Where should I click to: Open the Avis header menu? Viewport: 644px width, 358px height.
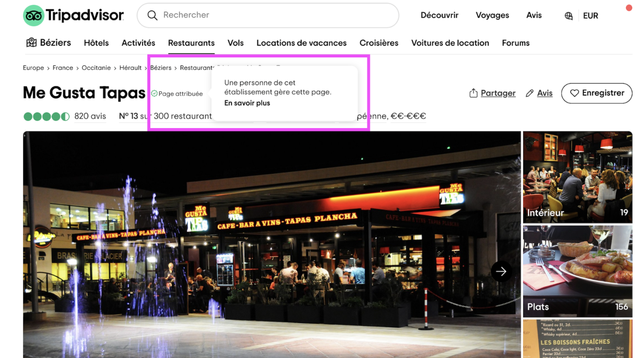pyautogui.click(x=534, y=15)
